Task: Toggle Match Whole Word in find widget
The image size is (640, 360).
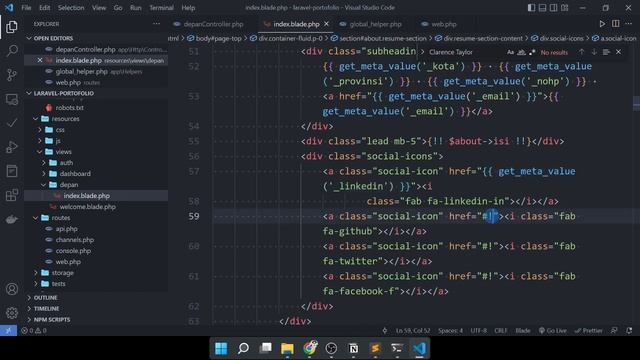Action: 521,52
